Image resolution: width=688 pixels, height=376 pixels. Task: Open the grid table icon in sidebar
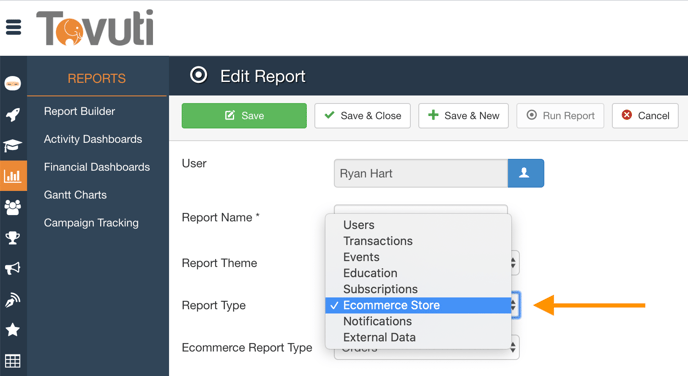13,361
